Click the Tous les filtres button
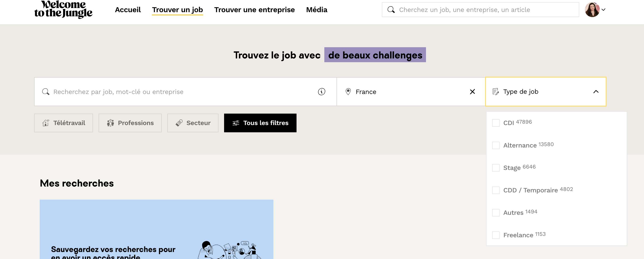 pyautogui.click(x=260, y=123)
